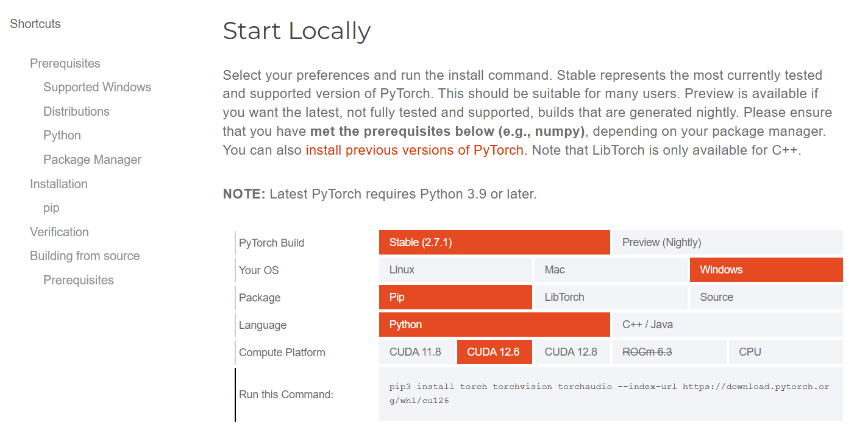The image size is (868, 436).
Task: Select Python as the language
Action: 494,325
